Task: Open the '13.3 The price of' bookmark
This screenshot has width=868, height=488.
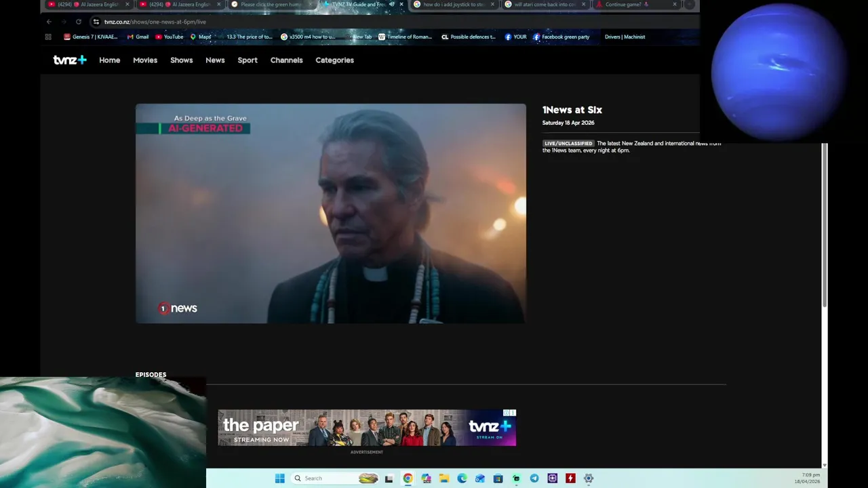Action: point(249,37)
